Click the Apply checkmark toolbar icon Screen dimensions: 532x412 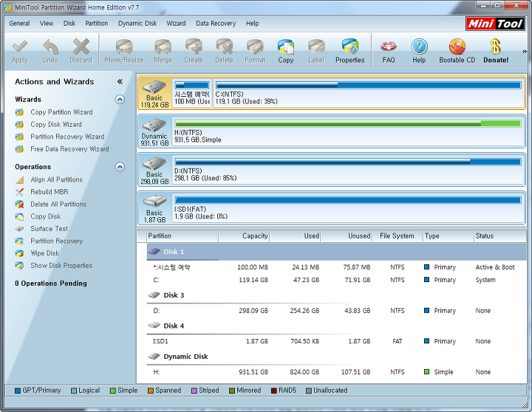point(20,51)
